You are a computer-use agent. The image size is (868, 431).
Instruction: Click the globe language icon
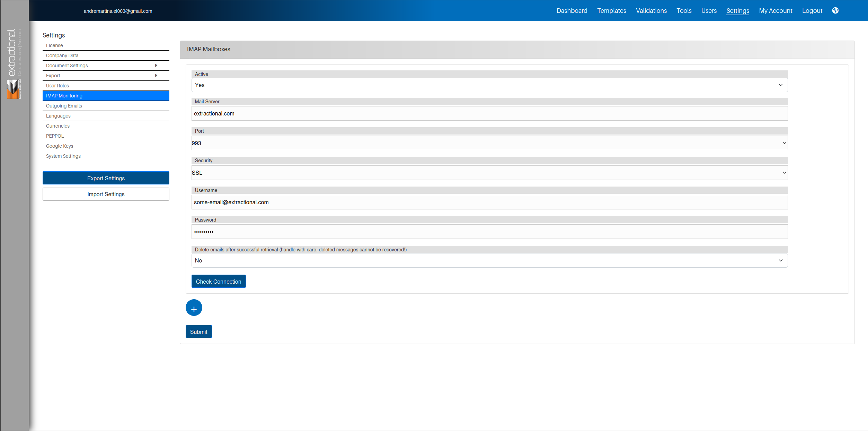(x=835, y=11)
